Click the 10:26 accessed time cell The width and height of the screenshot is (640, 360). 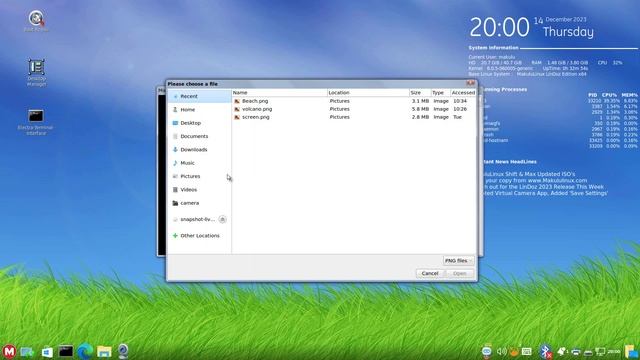(460, 109)
